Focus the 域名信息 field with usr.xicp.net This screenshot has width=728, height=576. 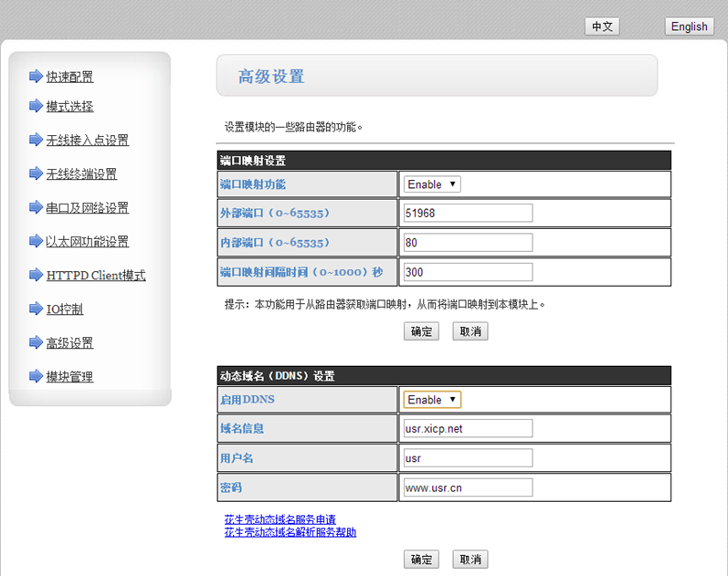pos(468,428)
